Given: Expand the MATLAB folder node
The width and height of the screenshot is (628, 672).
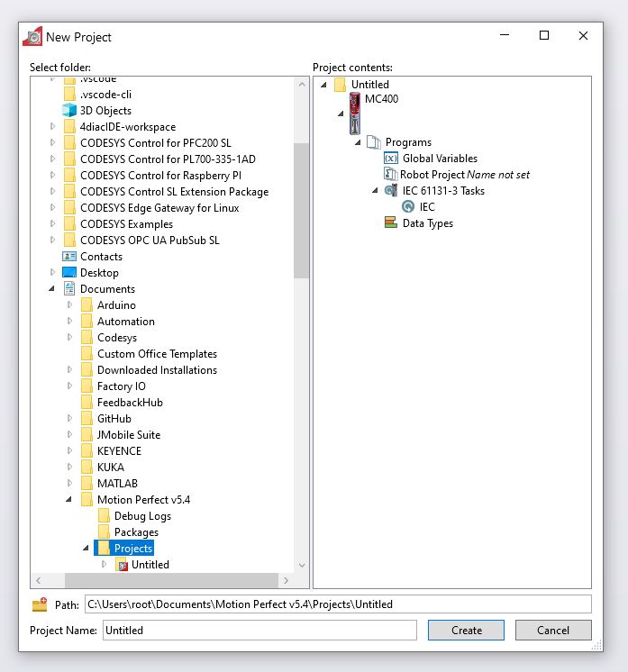Looking at the screenshot, I should (69, 483).
